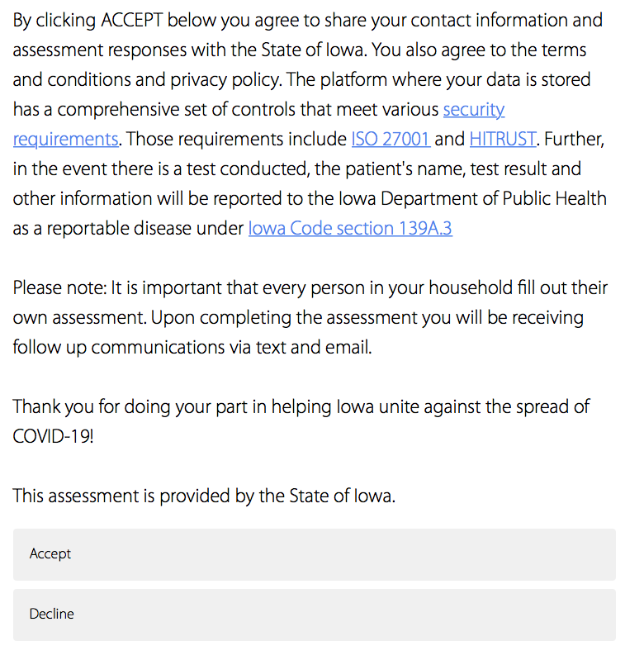Image resolution: width=644 pixels, height=660 pixels.
Task: Click the Accept button
Action: point(315,554)
